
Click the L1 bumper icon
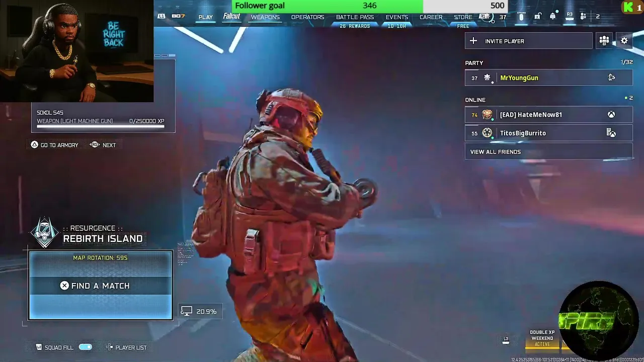[x=161, y=16]
